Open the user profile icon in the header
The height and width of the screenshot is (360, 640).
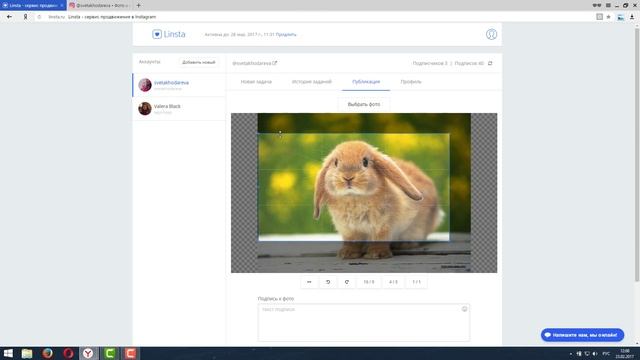(x=491, y=34)
